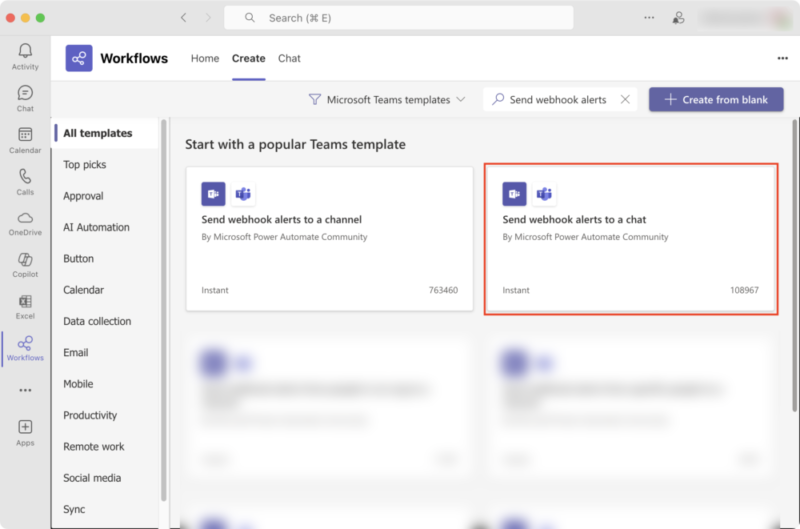Select Workflows in the left rail
This screenshot has height=529, width=800.
[x=25, y=348]
